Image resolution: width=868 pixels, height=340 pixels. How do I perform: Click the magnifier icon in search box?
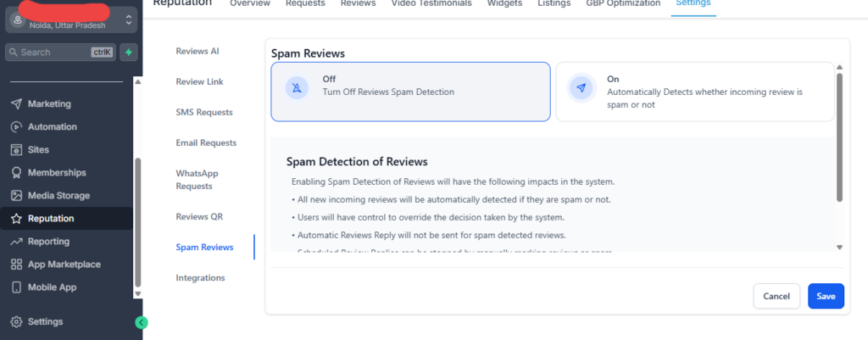pos(14,52)
